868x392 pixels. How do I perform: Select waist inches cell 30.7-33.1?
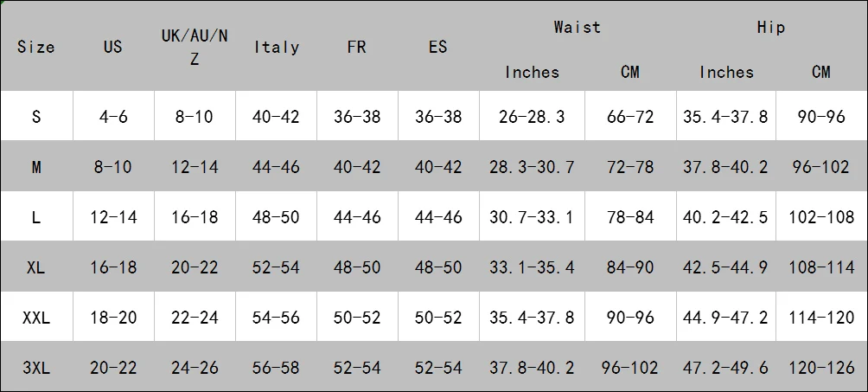pyautogui.click(x=532, y=217)
